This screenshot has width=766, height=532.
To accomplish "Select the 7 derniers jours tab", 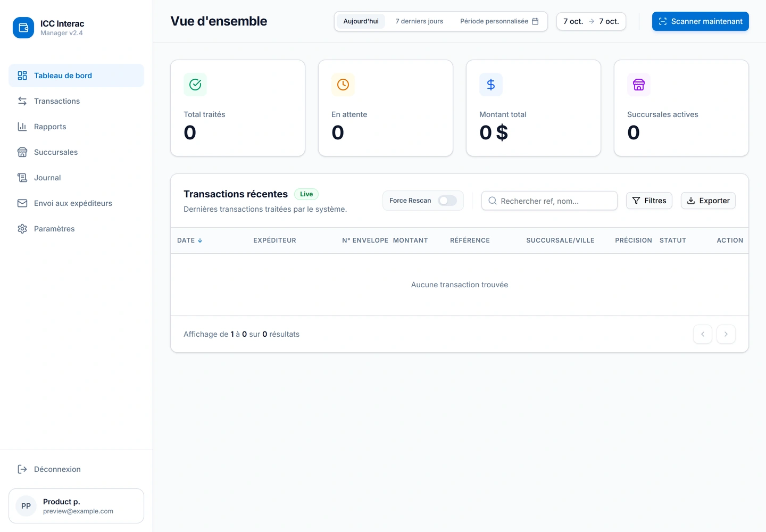I will point(419,21).
